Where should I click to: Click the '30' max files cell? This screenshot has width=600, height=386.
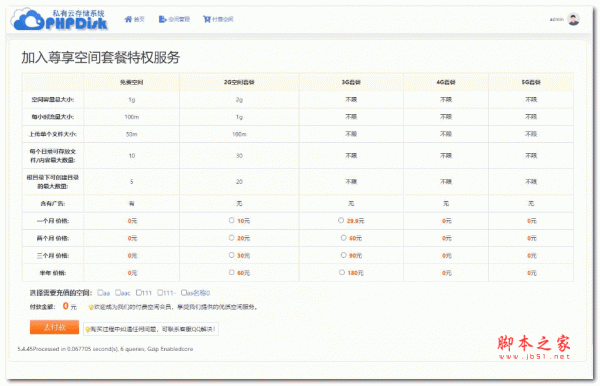(x=239, y=156)
